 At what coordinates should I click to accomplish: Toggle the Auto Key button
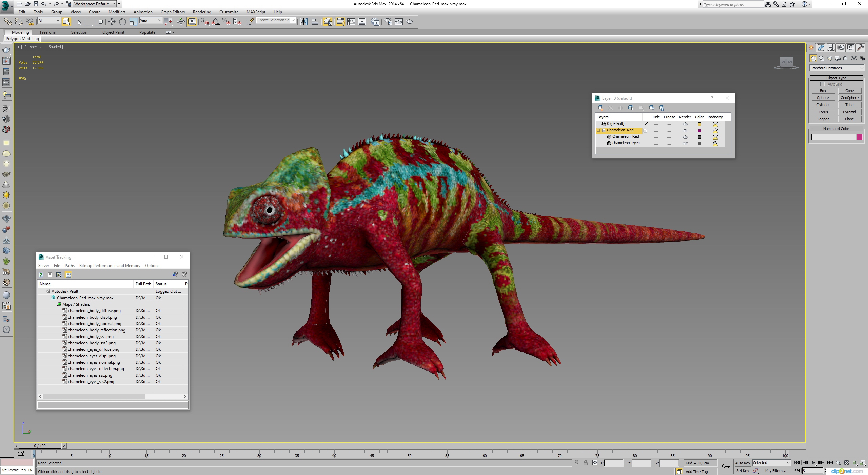[x=742, y=463]
